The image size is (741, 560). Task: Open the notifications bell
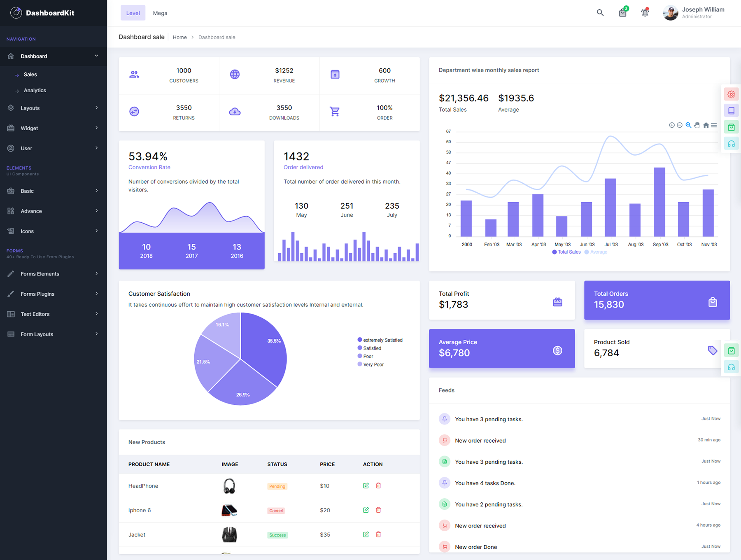645,13
